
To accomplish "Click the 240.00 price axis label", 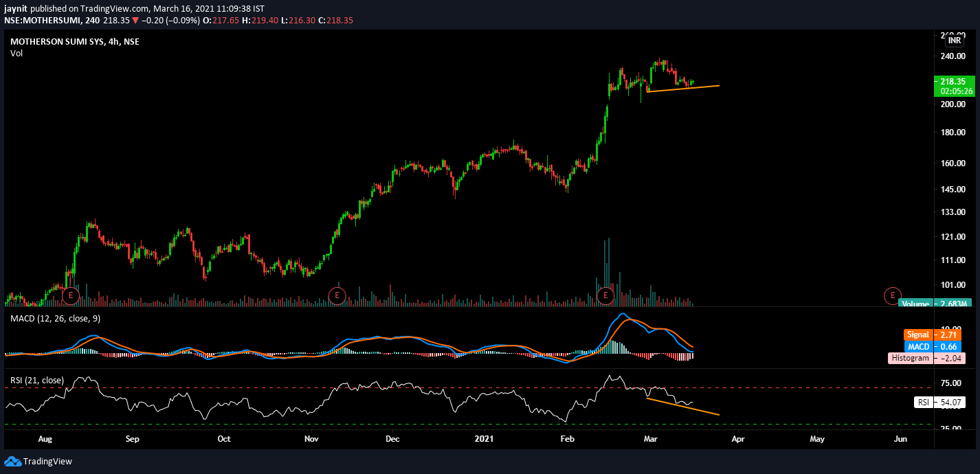I will pos(953,58).
